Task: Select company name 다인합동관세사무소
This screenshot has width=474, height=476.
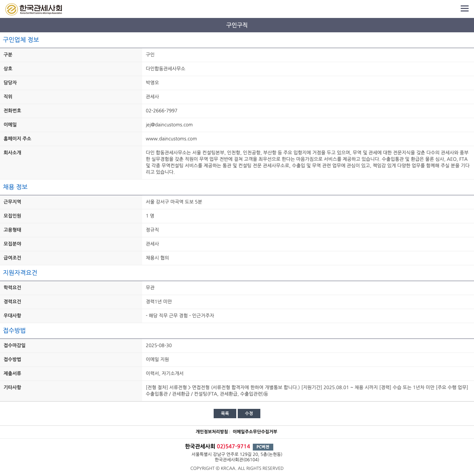Action: point(166,69)
